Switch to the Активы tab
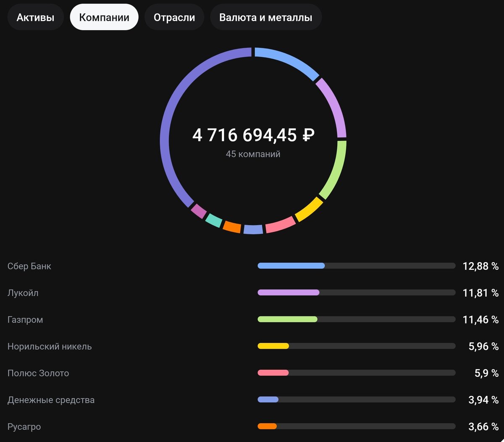 click(35, 18)
